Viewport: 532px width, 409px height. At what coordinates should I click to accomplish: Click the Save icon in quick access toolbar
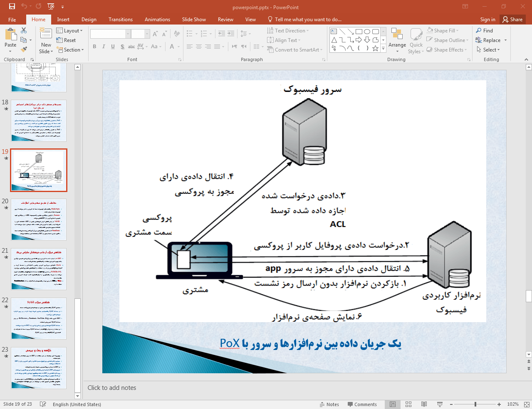(12, 6)
